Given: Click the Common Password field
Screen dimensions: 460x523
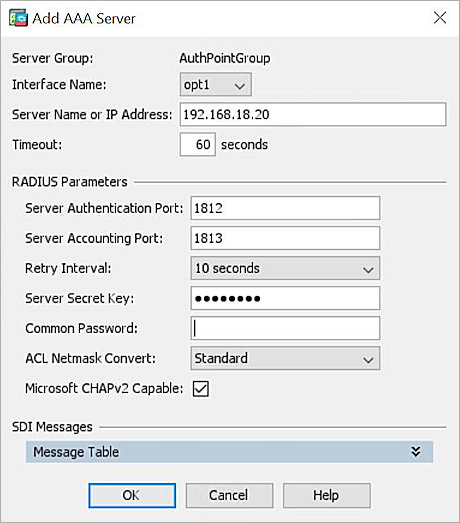Looking at the screenshot, I should (285, 328).
